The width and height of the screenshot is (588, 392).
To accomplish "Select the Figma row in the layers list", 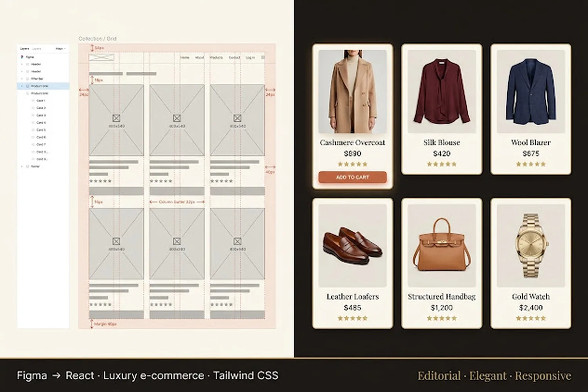I will pos(43,57).
